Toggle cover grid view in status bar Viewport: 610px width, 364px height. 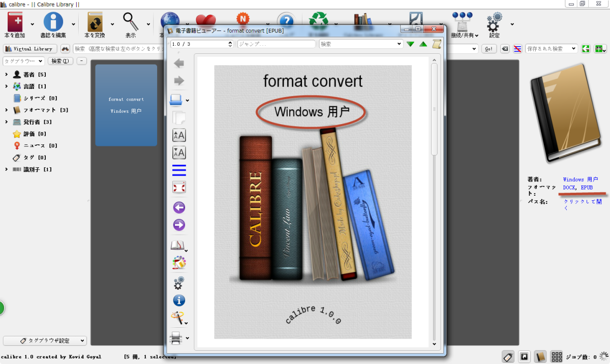pyautogui.click(x=556, y=356)
